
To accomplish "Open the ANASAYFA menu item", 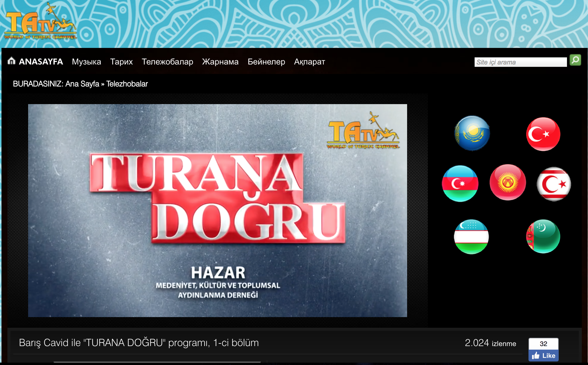I will coord(41,62).
